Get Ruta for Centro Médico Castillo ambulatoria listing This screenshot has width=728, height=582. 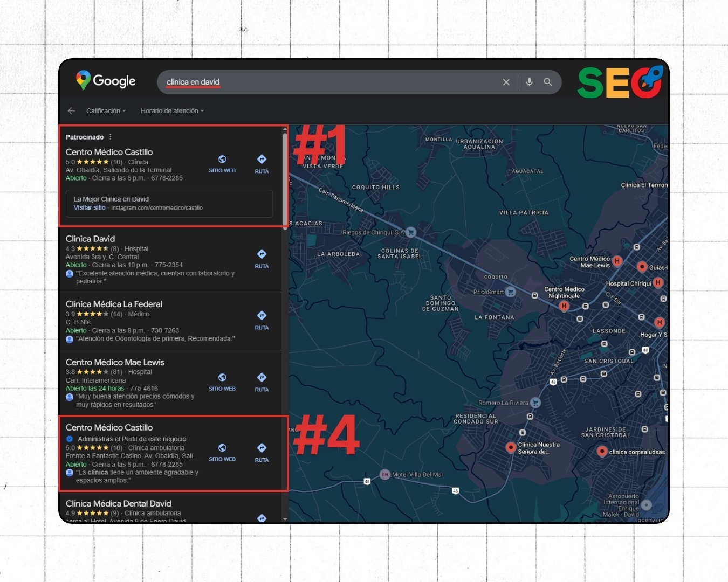(262, 452)
